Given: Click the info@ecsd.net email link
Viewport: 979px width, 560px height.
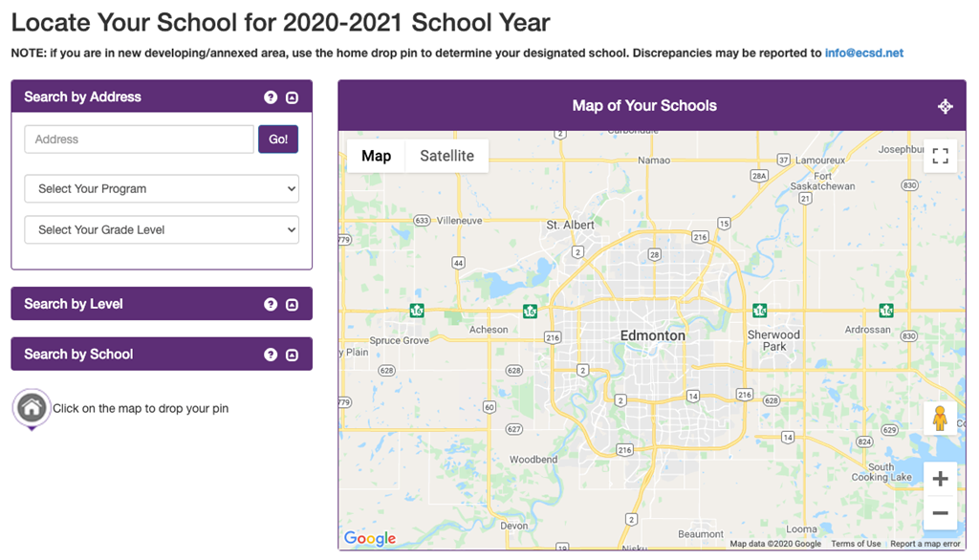Looking at the screenshot, I should (x=863, y=54).
